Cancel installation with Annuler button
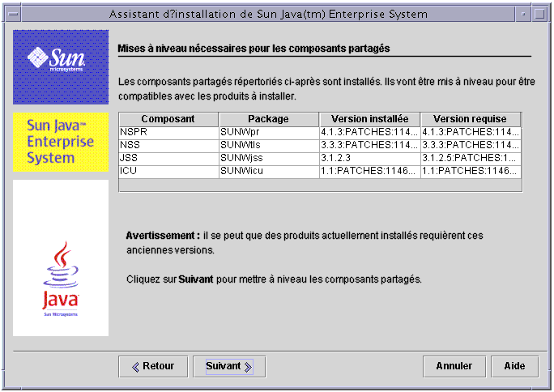 pos(454,367)
